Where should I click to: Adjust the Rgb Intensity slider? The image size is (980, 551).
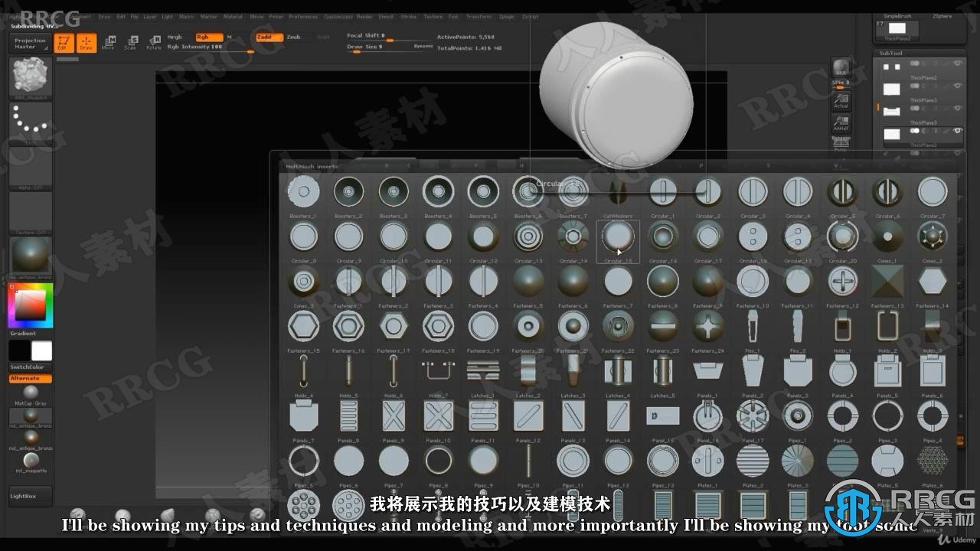pyautogui.click(x=211, y=47)
